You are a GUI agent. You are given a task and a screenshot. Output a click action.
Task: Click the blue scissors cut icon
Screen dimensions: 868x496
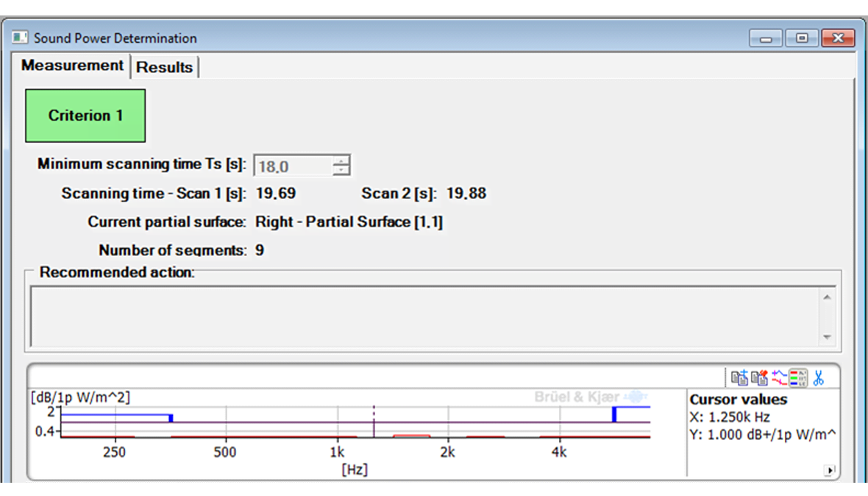(818, 378)
